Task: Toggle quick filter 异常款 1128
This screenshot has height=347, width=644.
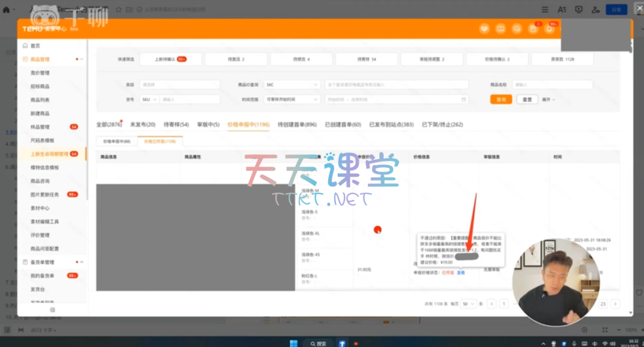Action: [x=562, y=59]
